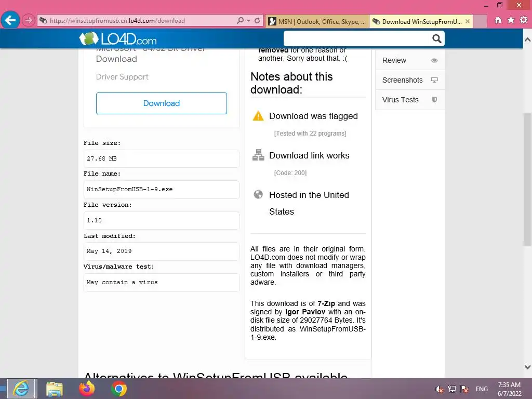Click the Action Center flag tray icon
Viewport: 532px width, 399px height.
pos(464,389)
